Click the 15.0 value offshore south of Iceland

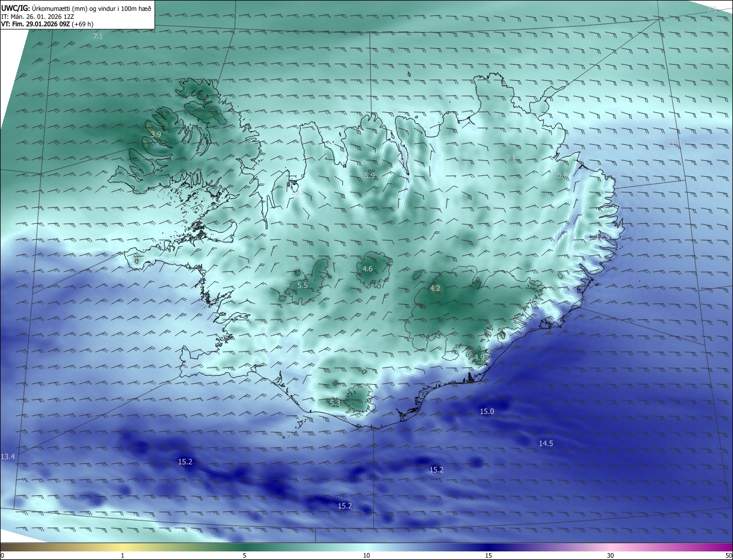coord(487,412)
